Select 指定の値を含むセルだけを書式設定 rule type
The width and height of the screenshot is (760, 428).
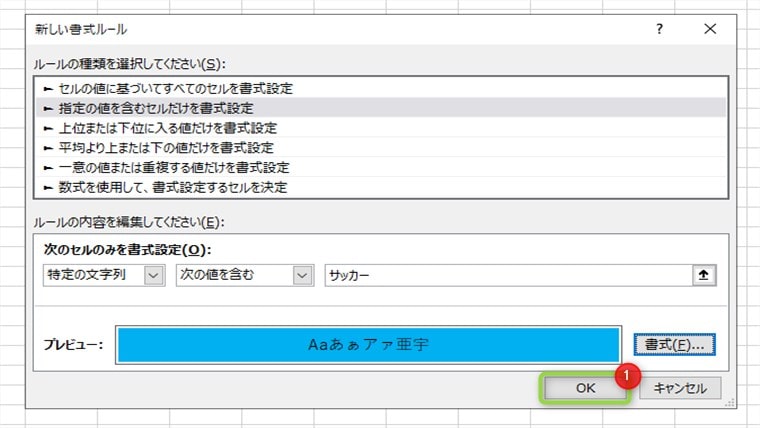(380, 108)
